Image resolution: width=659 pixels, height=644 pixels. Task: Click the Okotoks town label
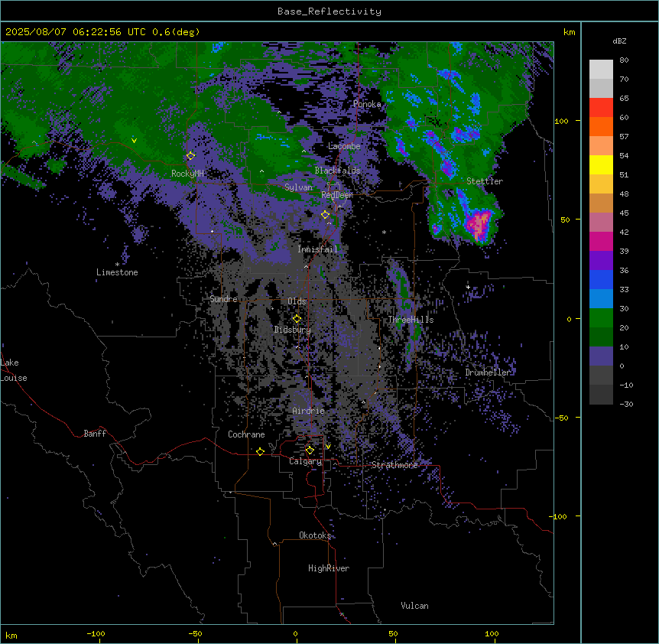point(315,535)
